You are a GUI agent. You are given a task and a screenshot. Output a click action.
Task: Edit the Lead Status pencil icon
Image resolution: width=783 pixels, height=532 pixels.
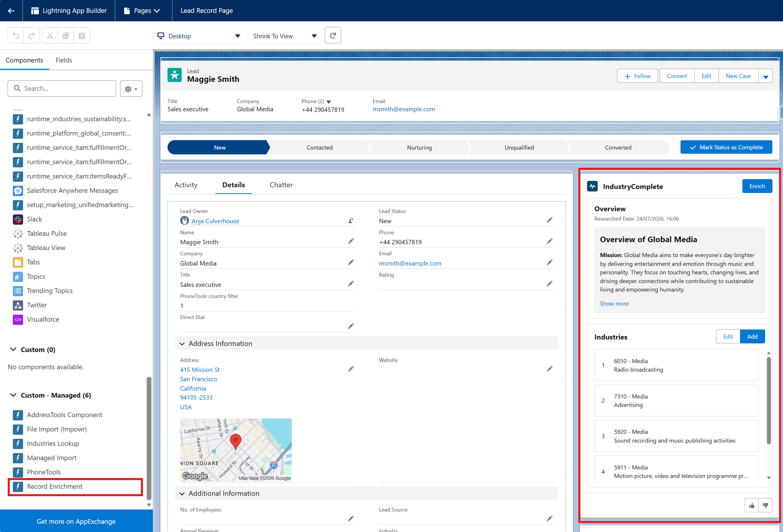pyautogui.click(x=549, y=220)
